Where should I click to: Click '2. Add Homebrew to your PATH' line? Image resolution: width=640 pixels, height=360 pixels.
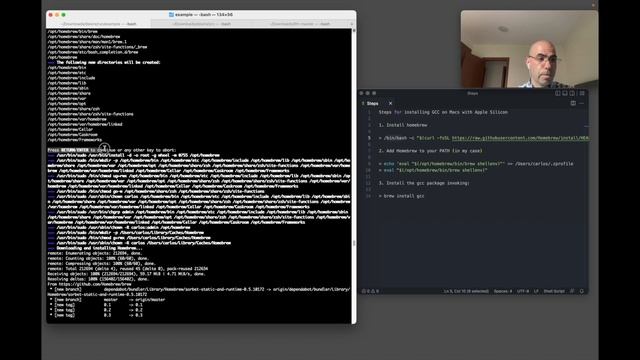430,151
